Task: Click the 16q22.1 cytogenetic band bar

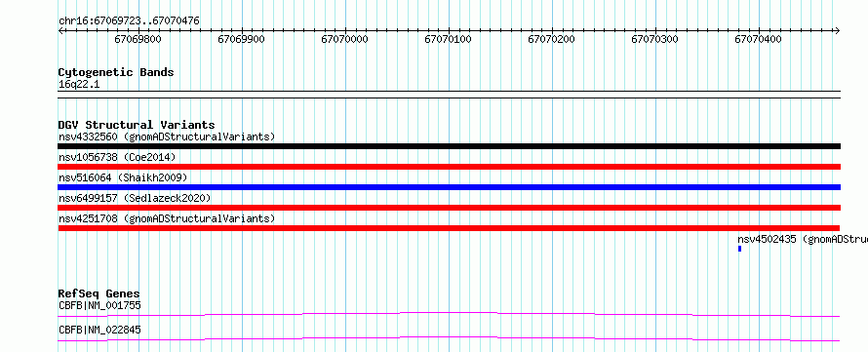Action: coord(449,95)
